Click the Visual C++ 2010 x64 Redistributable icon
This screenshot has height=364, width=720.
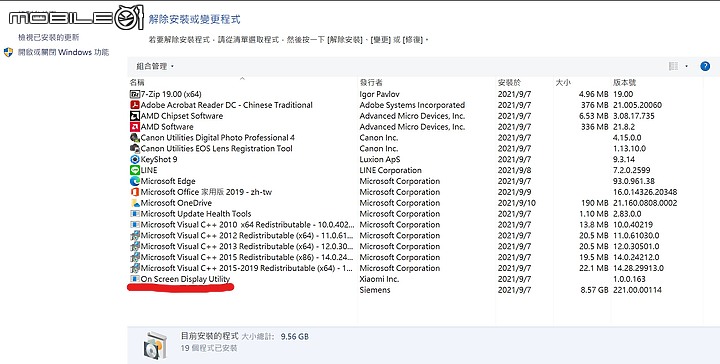coord(135,225)
